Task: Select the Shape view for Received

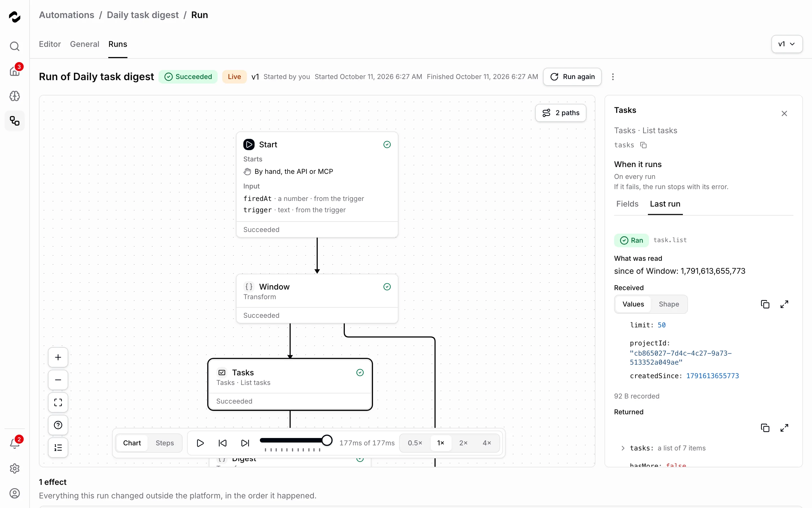Action: pos(669,305)
